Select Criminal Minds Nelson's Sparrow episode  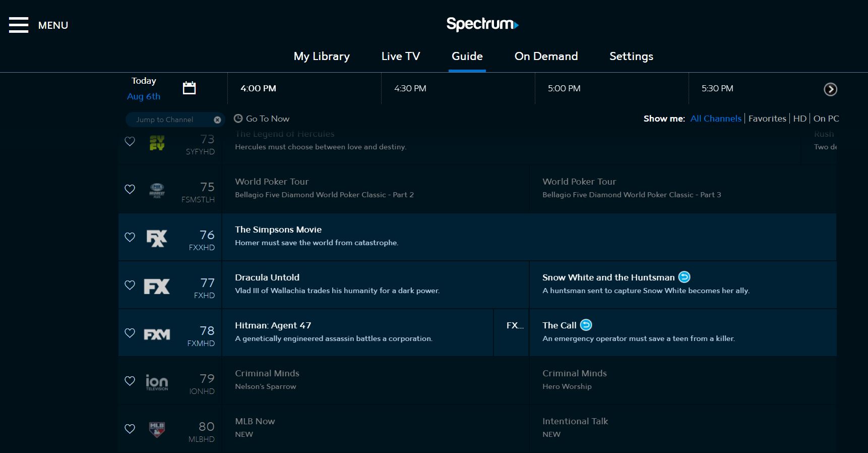pyautogui.click(x=376, y=381)
